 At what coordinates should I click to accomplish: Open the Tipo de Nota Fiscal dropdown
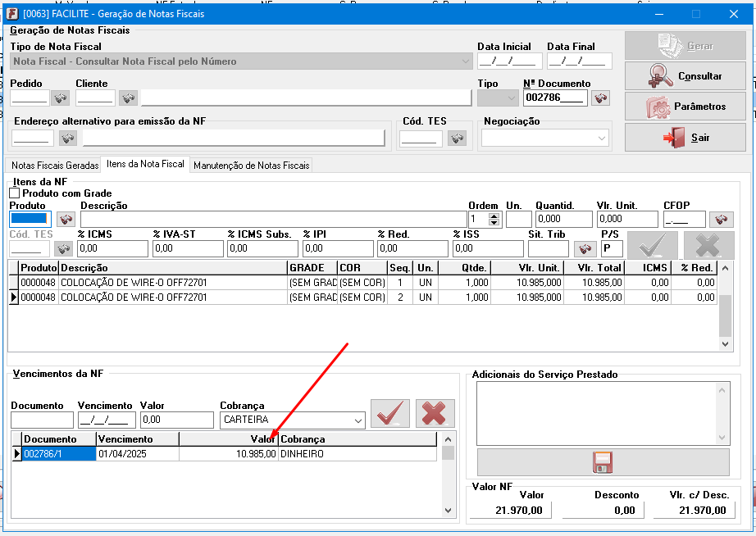(465, 61)
